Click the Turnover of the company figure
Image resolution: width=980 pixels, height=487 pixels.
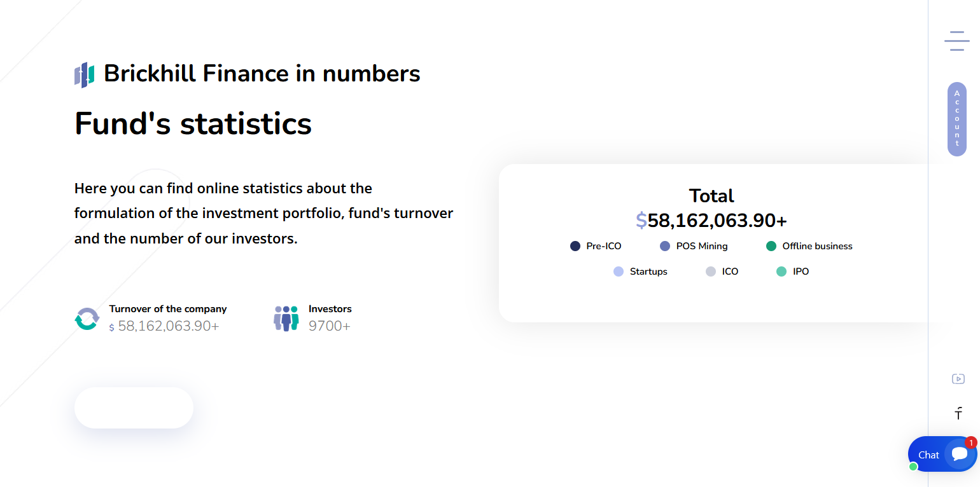point(164,326)
